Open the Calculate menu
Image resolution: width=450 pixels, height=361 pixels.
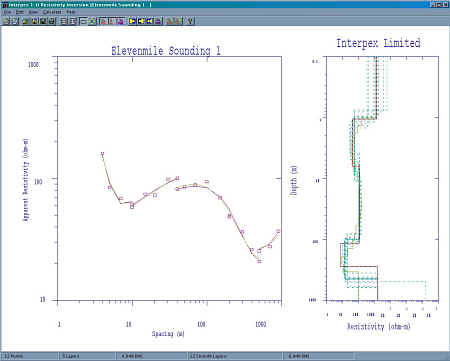pos(52,12)
